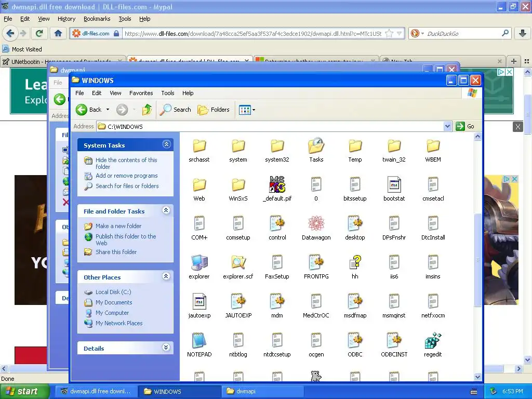
Task: Open Local Disk (C:) link
Action: pyautogui.click(x=113, y=292)
